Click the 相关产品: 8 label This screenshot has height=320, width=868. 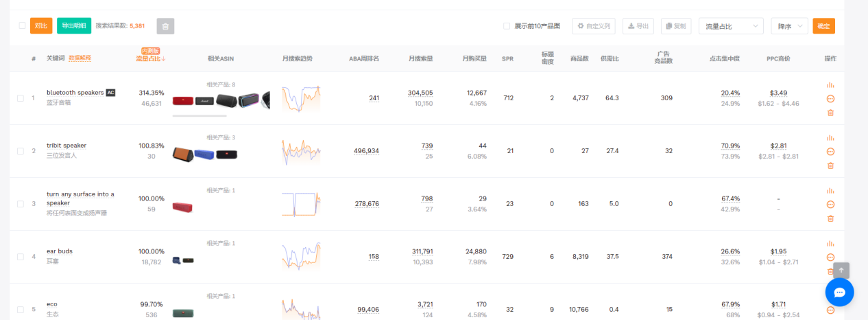click(x=221, y=84)
